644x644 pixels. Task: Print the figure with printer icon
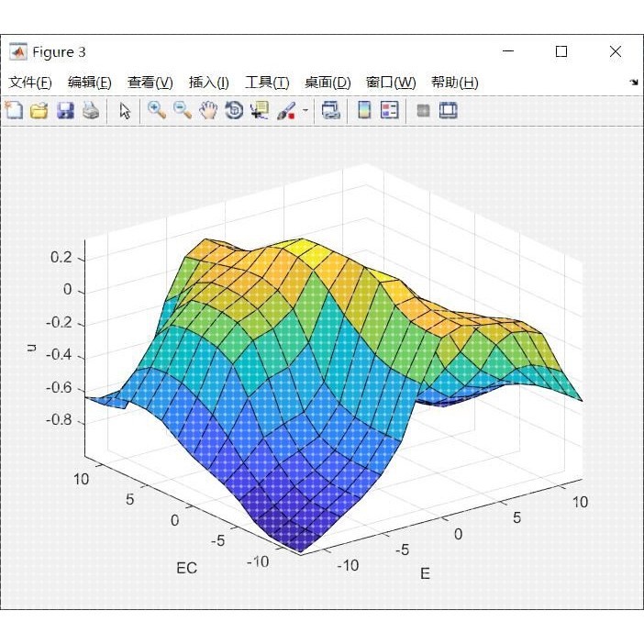click(91, 110)
